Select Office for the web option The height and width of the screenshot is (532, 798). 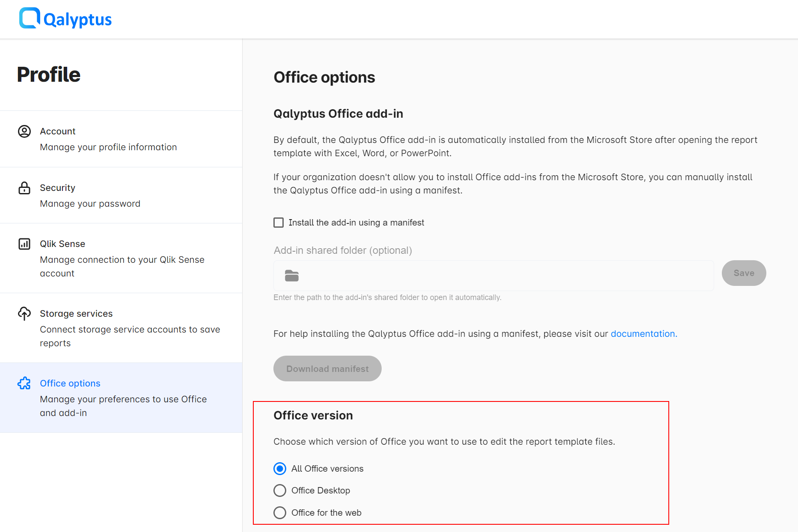280,513
